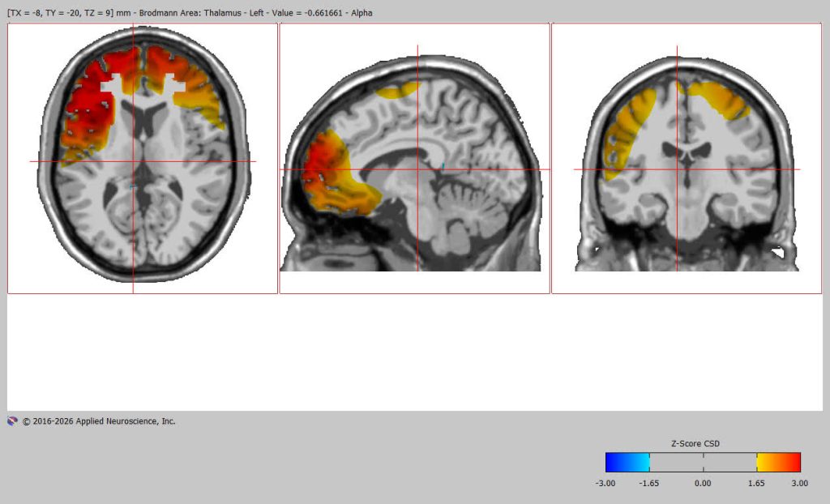Viewport: 830px width, 504px height.
Task: Click the axial brain slice view
Action: tap(143, 158)
